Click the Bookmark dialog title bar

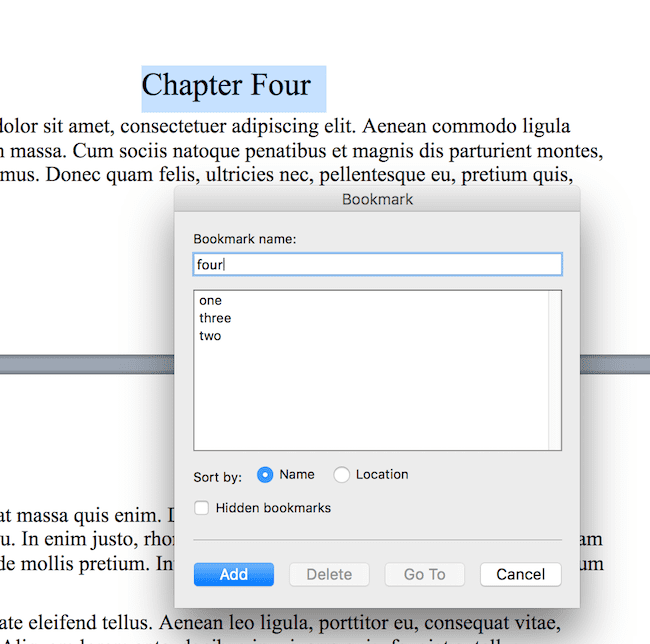click(377, 199)
